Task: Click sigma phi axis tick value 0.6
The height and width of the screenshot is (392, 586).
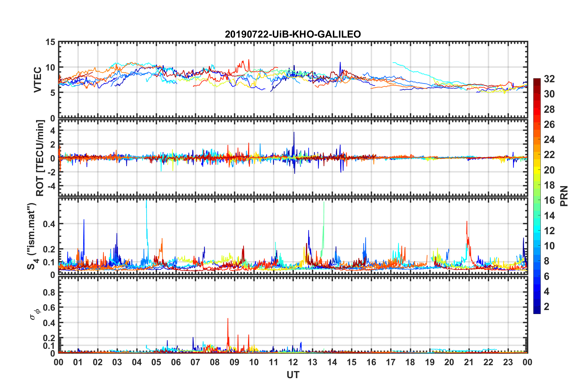Action: [x=49, y=308]
